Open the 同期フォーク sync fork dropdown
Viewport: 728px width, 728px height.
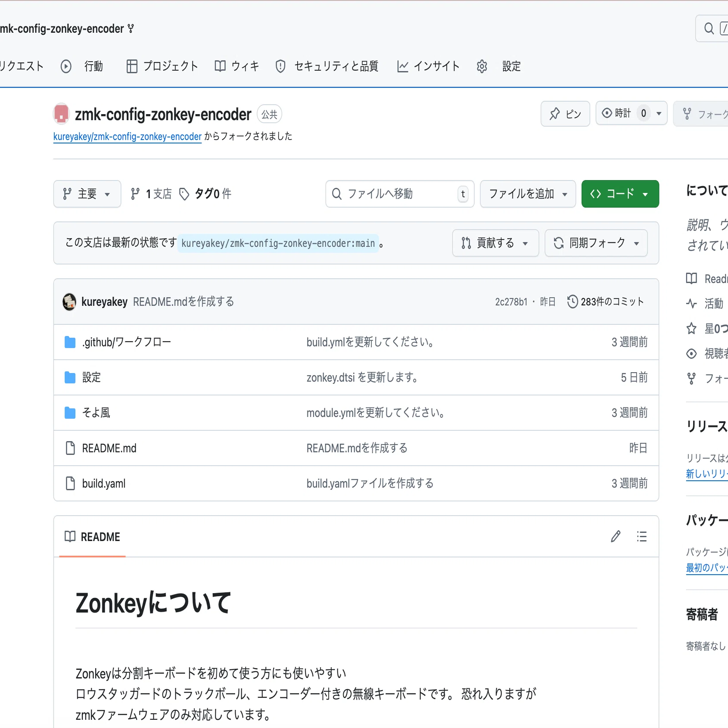596,243
